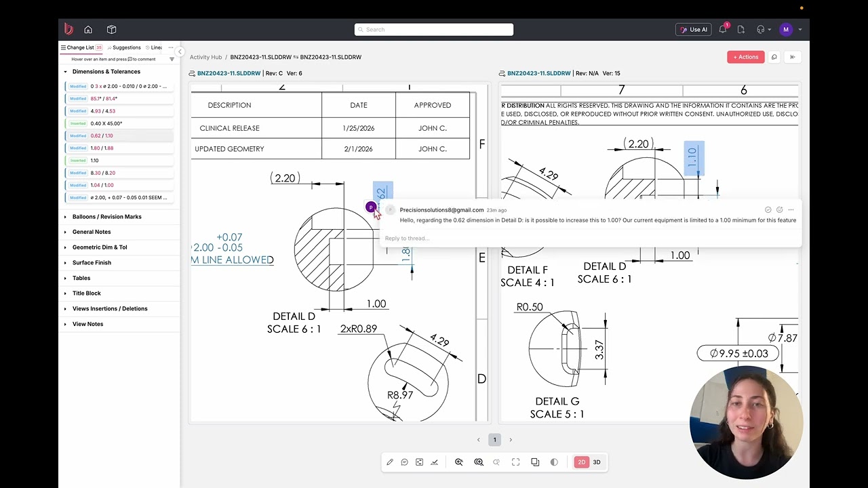868x488 pixels.
Task: Open the user avatar M menu
Action: tap(786, 29)
